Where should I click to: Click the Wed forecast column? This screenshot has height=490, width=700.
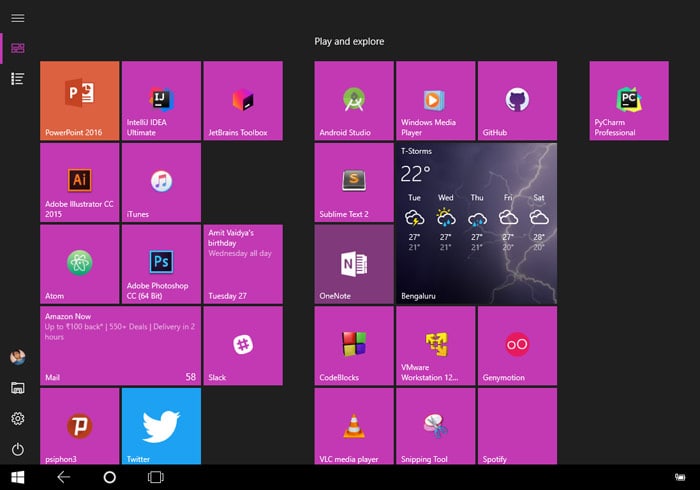(446, 222)
